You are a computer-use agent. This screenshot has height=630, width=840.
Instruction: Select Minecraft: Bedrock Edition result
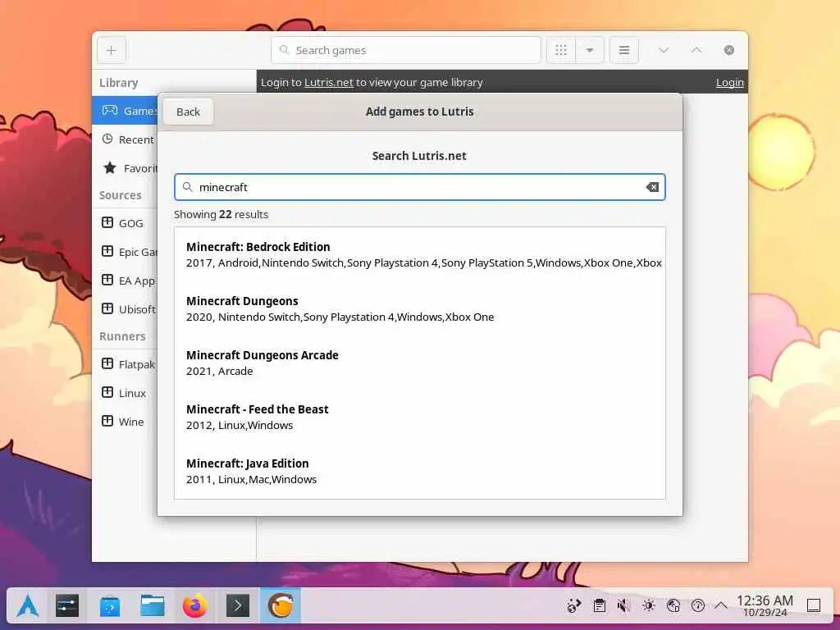click(x=419, y=254)
